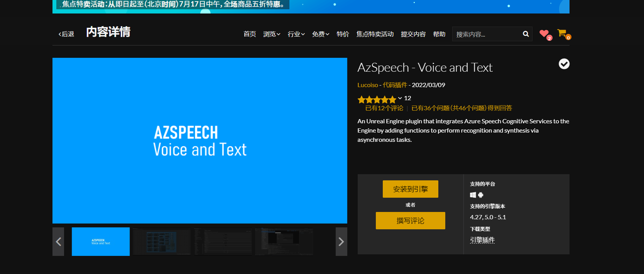The image size is (644, 274).
Task: Click the rating count 12
Action: pos(407,98)
